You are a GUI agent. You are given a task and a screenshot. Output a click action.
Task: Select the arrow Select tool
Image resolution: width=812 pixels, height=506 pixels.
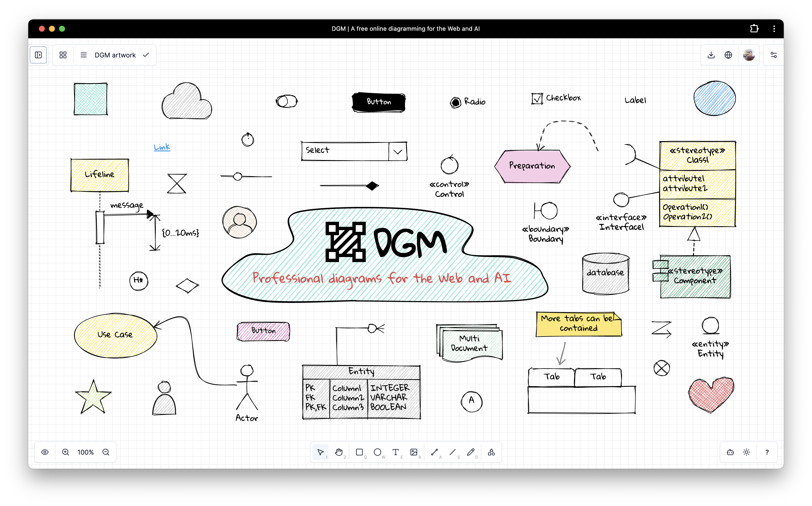[x=321, y=452]
